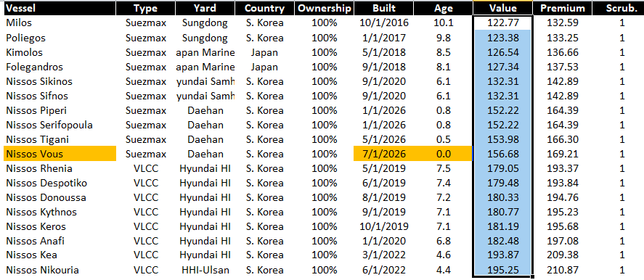The image size is (644, 280).
Task: Click the Nissos Anafi cell
Action: point(60,241)
